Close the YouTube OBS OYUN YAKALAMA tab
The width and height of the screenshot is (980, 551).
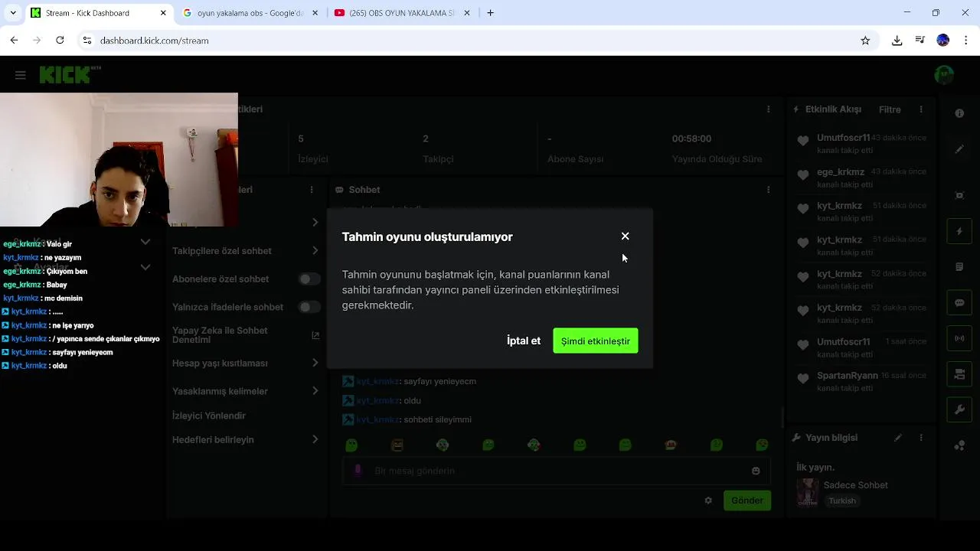coord(466,13)
